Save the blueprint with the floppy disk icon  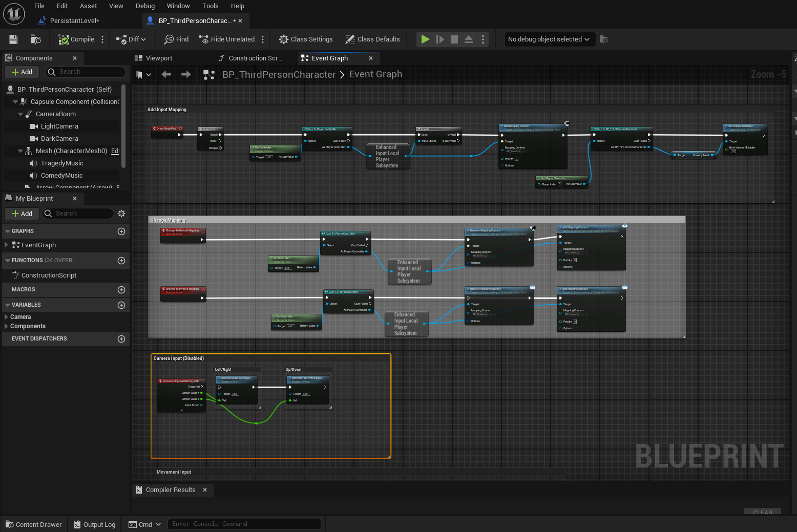point(13,39)
